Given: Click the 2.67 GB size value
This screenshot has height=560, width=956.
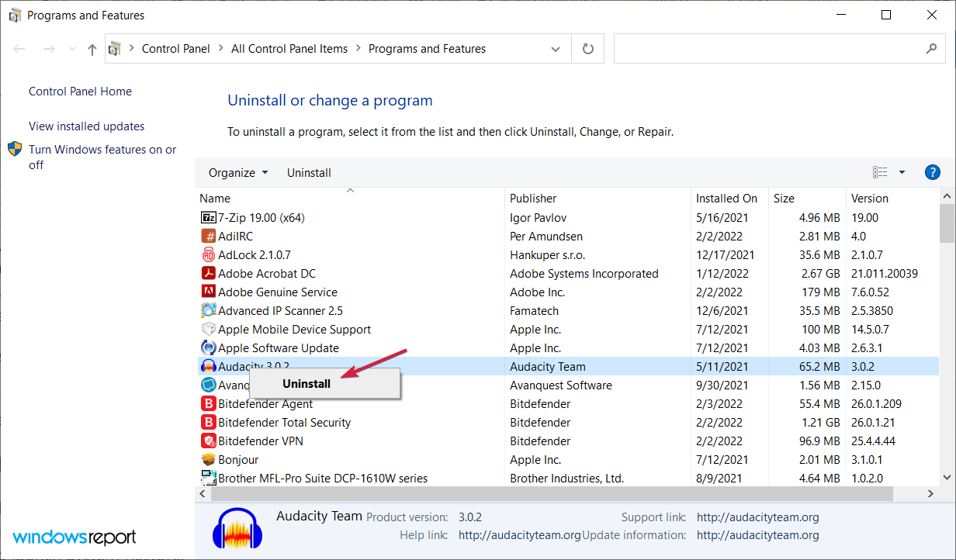Looking at the screenshot, I should tap(820, 274).
